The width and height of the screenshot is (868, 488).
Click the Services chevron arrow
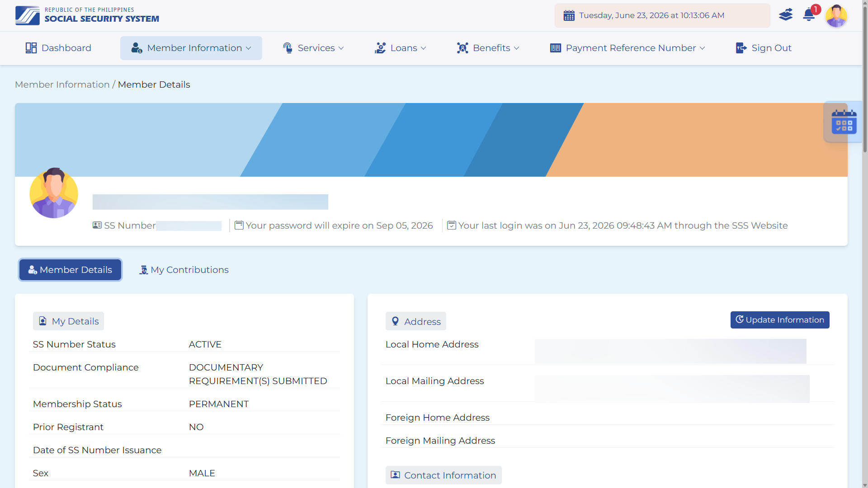341,48
